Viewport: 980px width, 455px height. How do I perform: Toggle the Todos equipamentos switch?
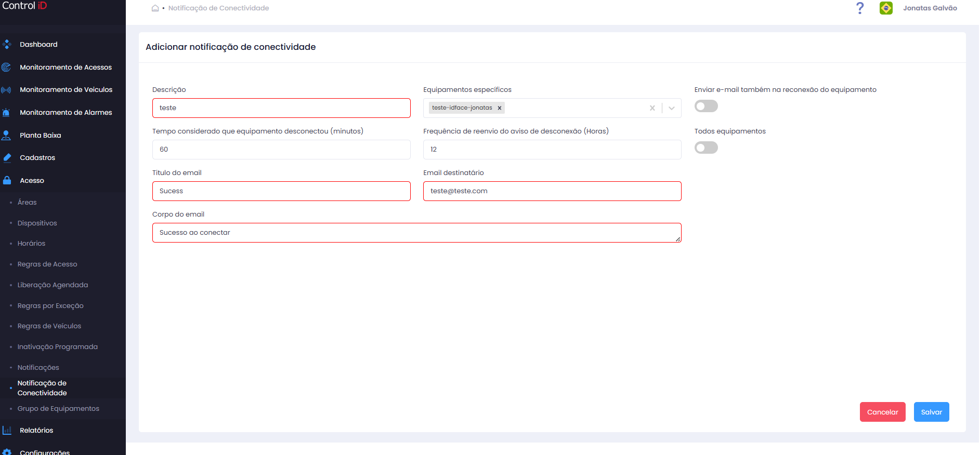click(x=706, y=148)
